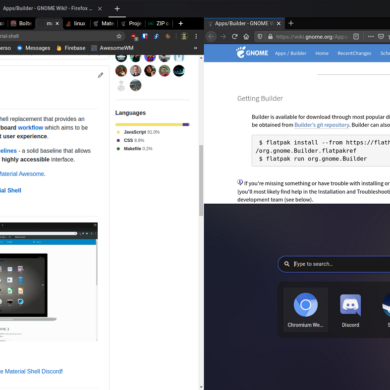Open Firefox page actions three-dot menu

click(x=371, y=36)
